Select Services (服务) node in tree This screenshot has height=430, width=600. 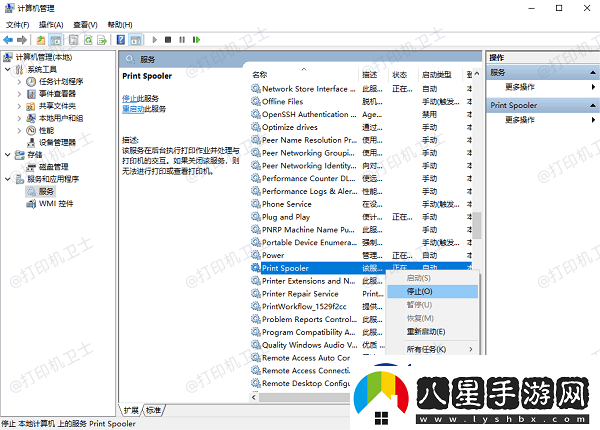coord(41,191)
